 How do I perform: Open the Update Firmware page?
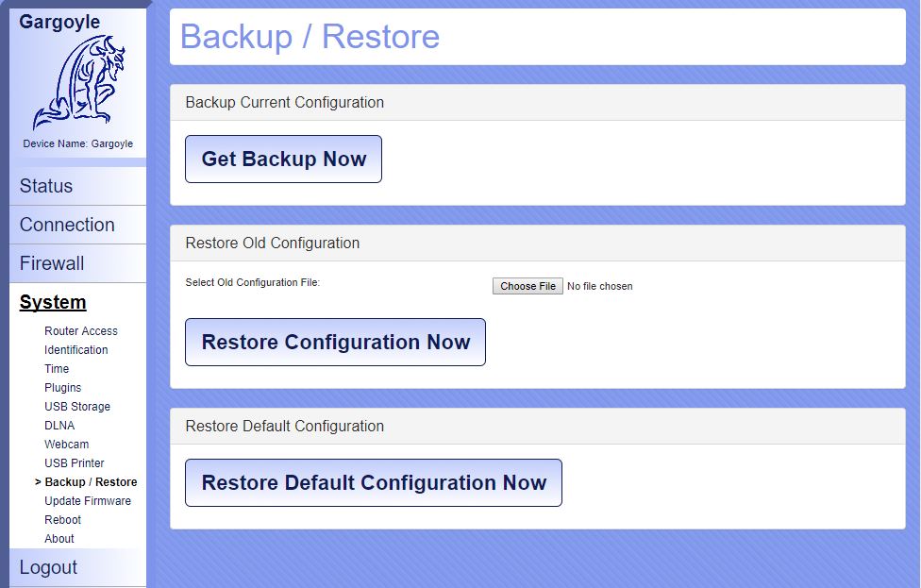click(x=88, y=501)
